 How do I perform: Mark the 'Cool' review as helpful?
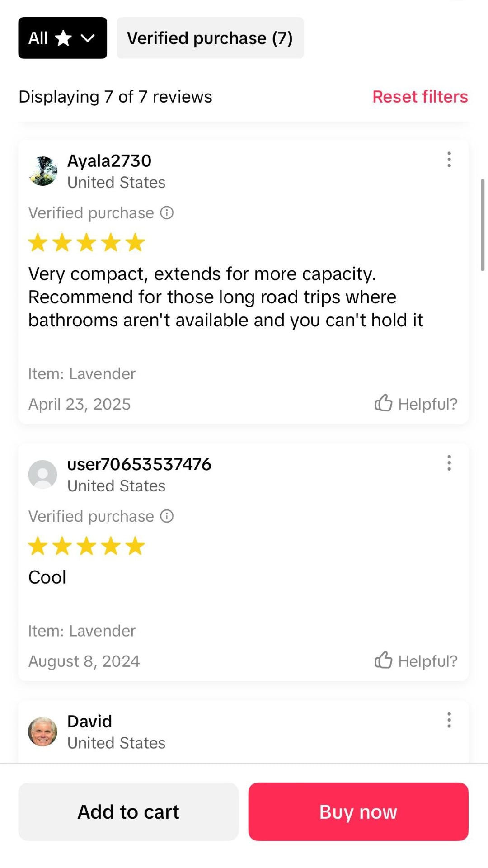point(416,660)
